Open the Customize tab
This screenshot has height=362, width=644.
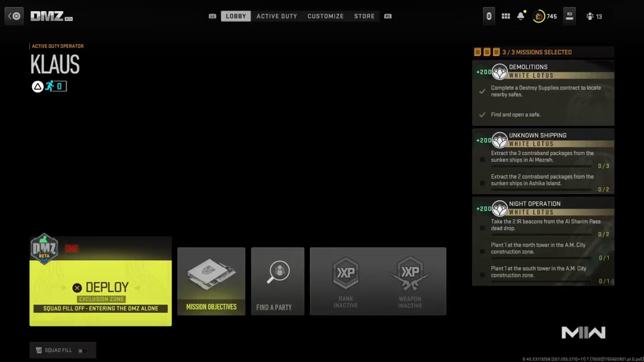326,16
